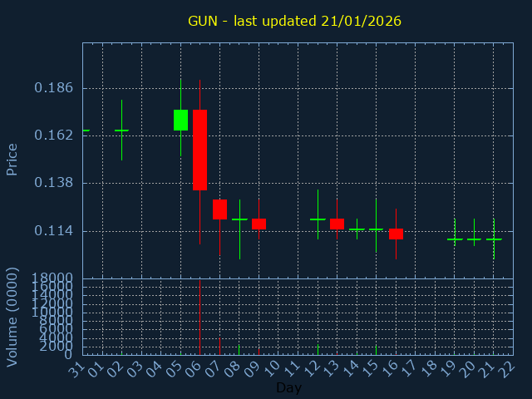Click the 18000 volume tick label
532x399 pixels.
click(x=50, y=278)
